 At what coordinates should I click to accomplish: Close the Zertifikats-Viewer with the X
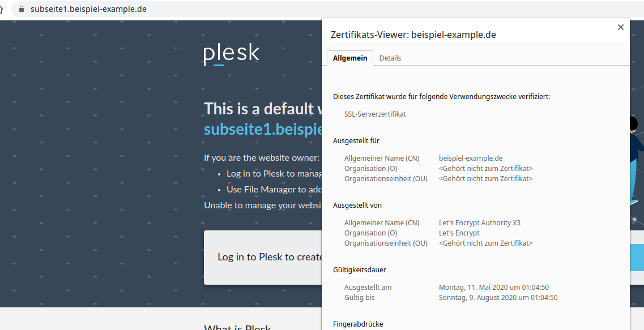620,27
